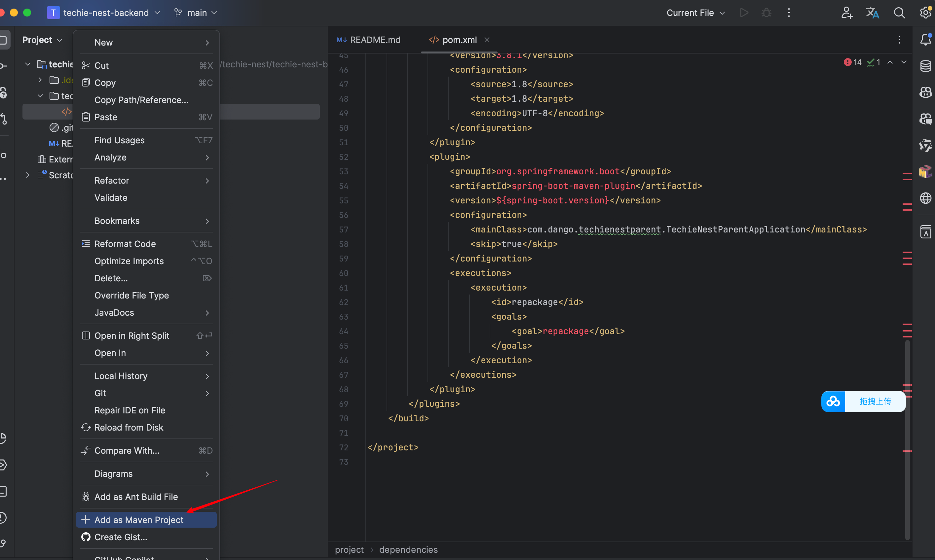Screen dimensions: 935x560
Task: Click the repackage goal line
Action: click(568, 331)
